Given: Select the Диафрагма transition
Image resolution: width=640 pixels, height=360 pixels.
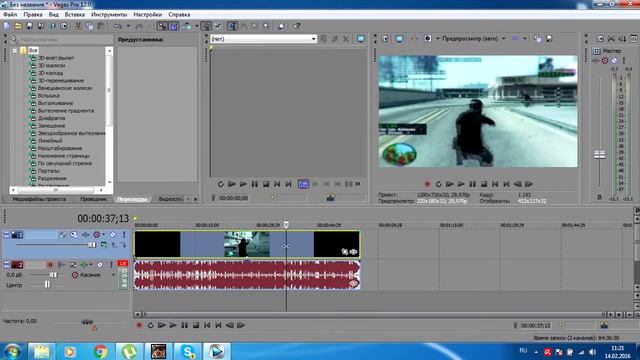Looking at the screenshot, I should coord(51,118).
